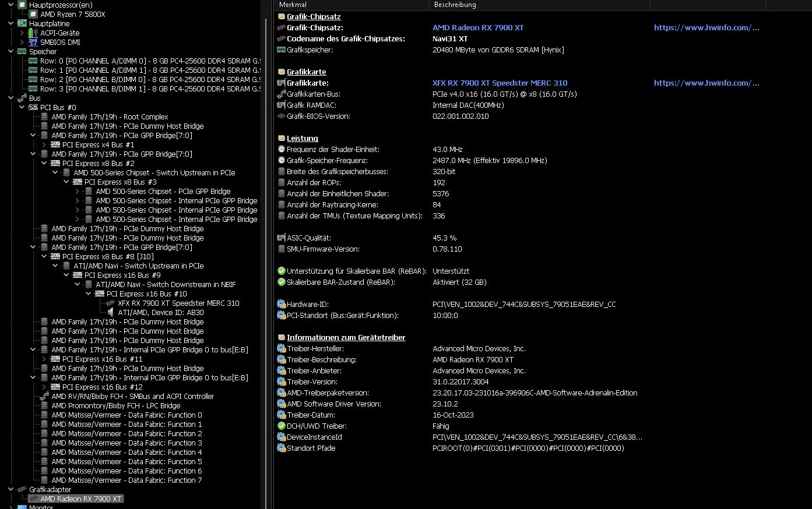Click the Speicher memory icon

[x=22, y=51]
